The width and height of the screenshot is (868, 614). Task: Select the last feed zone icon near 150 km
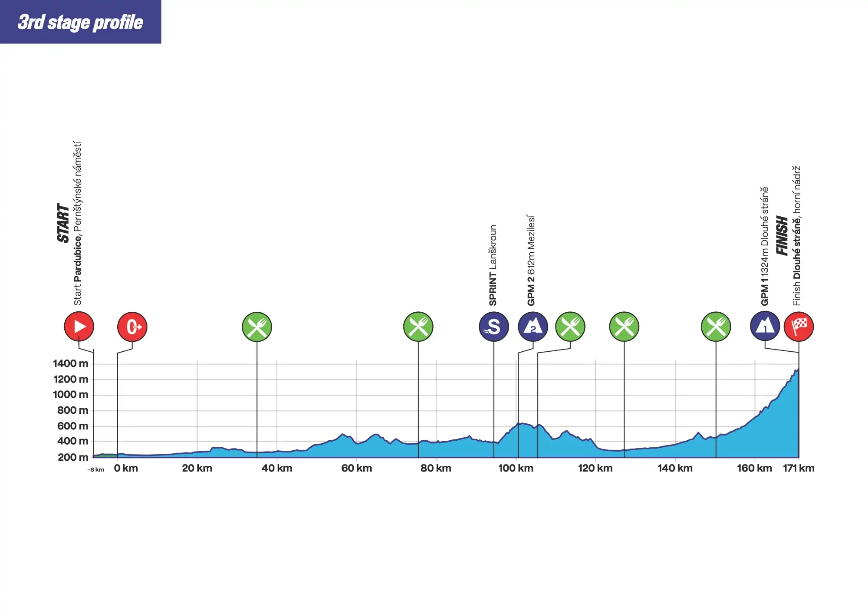[x=716, y=327]
